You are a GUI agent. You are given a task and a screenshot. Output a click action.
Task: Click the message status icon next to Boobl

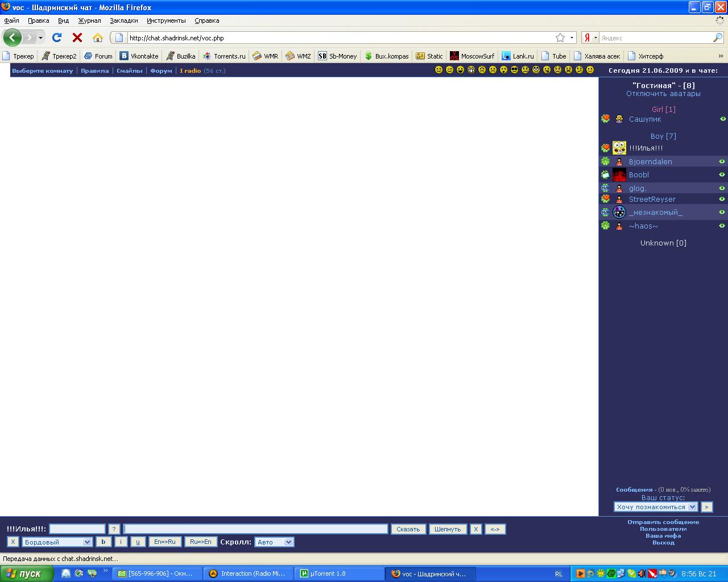605,174
